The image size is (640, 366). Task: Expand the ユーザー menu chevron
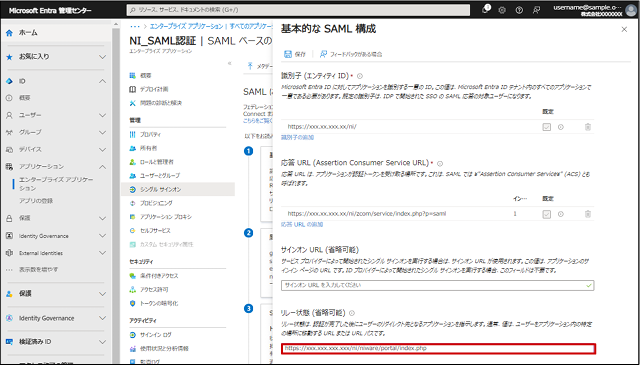102,115
